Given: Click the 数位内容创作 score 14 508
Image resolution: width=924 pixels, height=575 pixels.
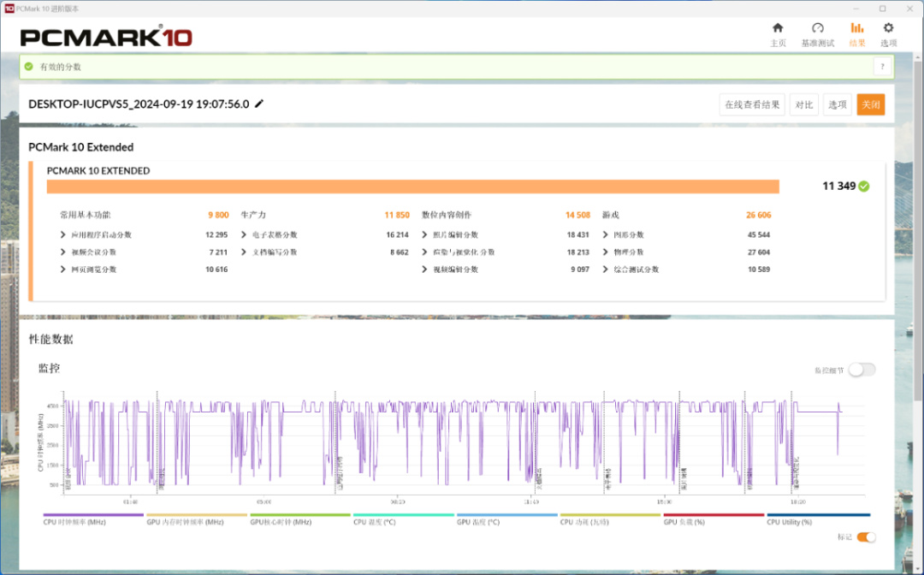Looking at the screenshot, I should pyautogui.click(x=577, y=215).
